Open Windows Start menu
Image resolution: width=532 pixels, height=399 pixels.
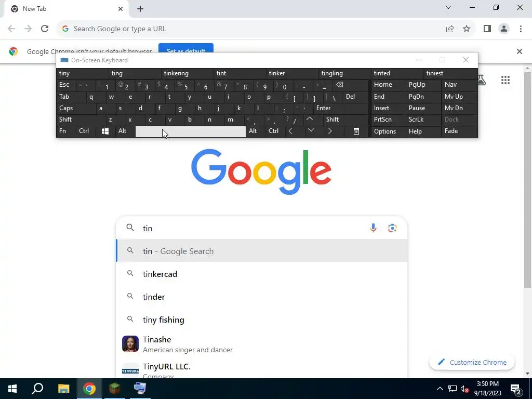pos(12,389)
